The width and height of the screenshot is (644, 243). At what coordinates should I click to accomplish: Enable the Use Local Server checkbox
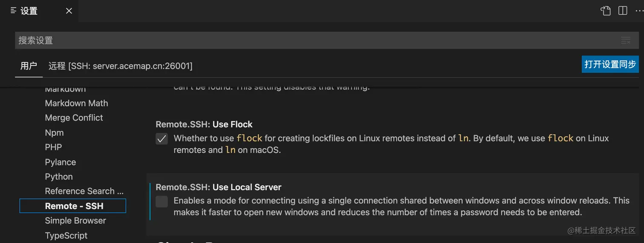coord(162,201)
